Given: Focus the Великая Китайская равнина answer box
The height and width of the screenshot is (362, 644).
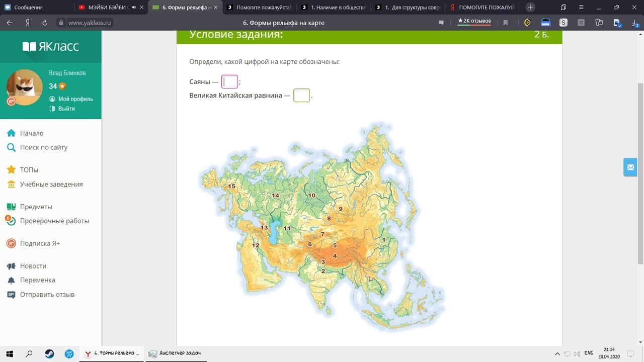Looking at the screenshot, I should [x=301, y=95].
